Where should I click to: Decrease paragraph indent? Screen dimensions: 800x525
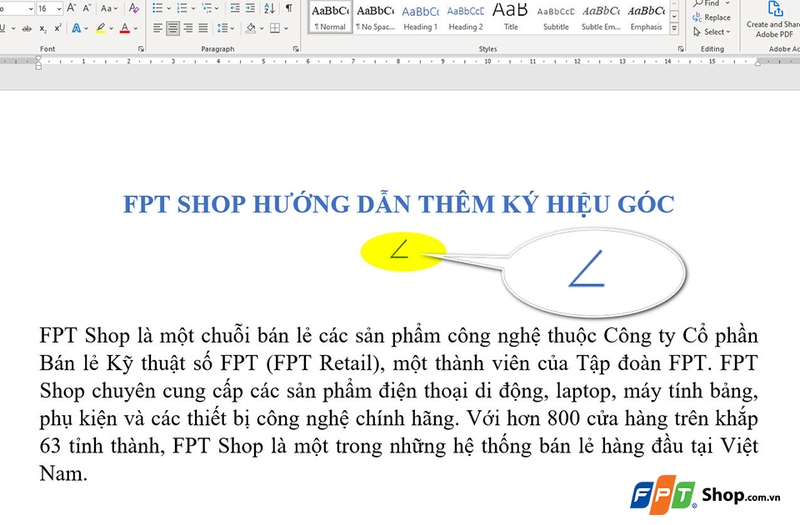coord(235,8)
